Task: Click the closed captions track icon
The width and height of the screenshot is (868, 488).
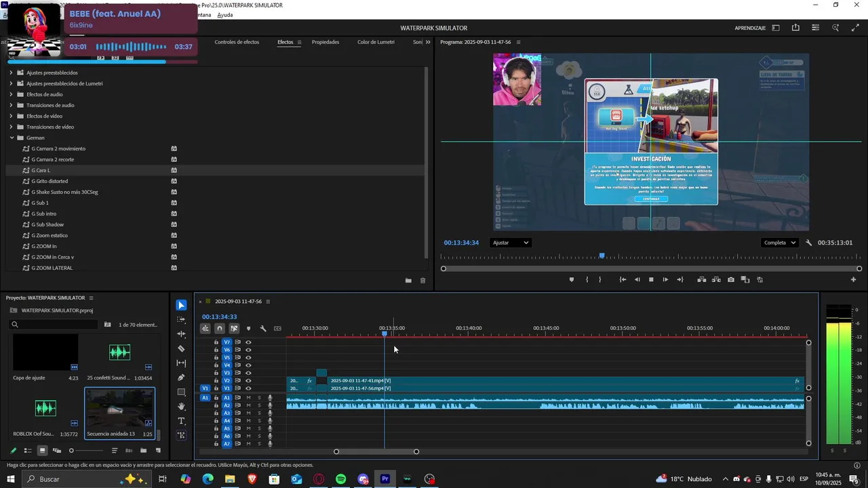Action: (x=277, y=329)
